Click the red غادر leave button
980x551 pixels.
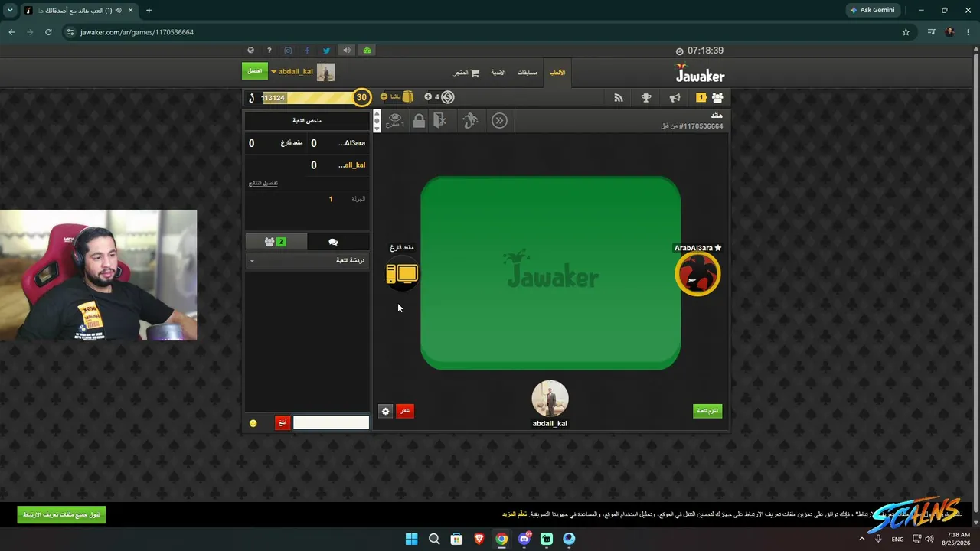405,411
